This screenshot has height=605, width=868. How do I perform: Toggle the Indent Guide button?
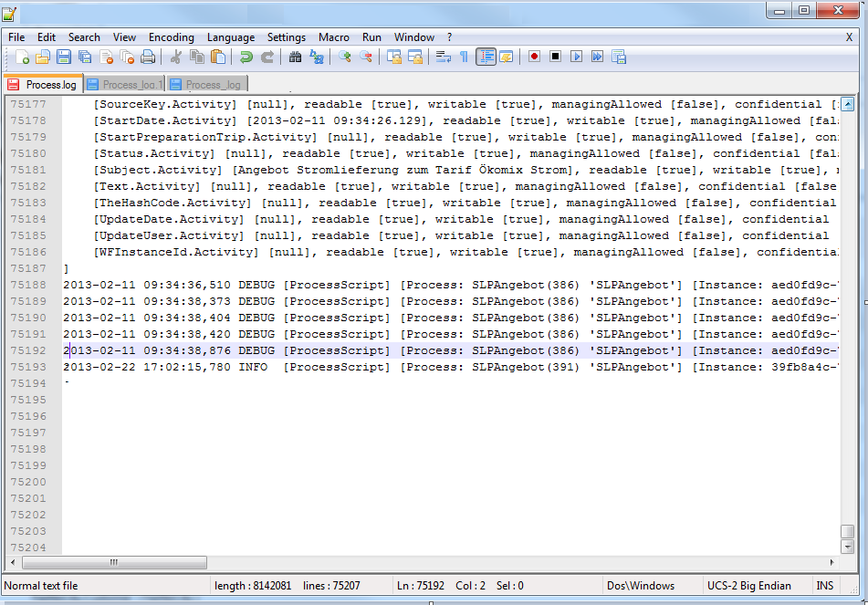click(486, 57)
